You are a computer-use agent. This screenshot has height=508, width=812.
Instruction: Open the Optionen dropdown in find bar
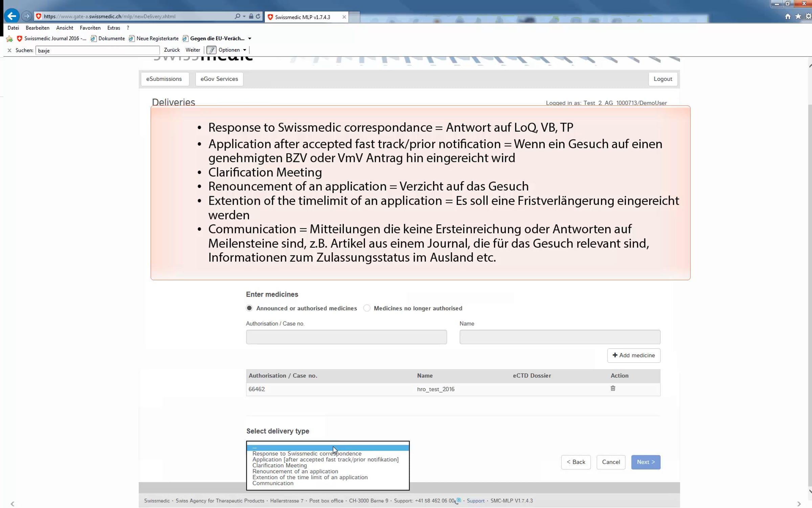232,50
